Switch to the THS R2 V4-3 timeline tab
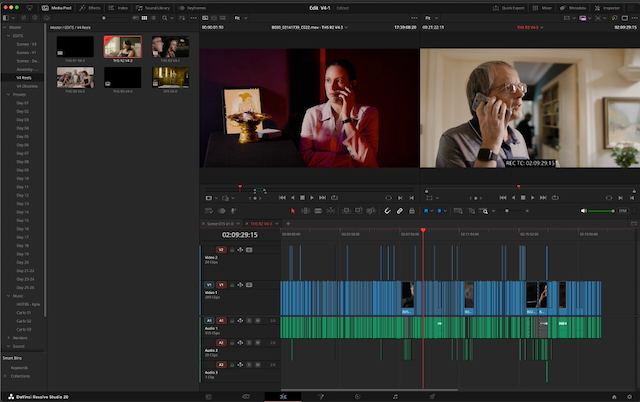 coord(262,224)
